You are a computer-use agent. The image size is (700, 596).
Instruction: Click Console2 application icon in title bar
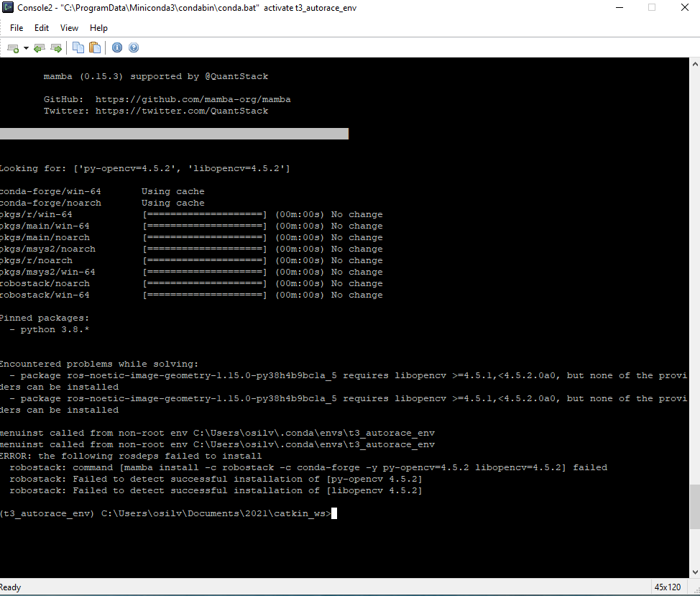tap(8, 7)
